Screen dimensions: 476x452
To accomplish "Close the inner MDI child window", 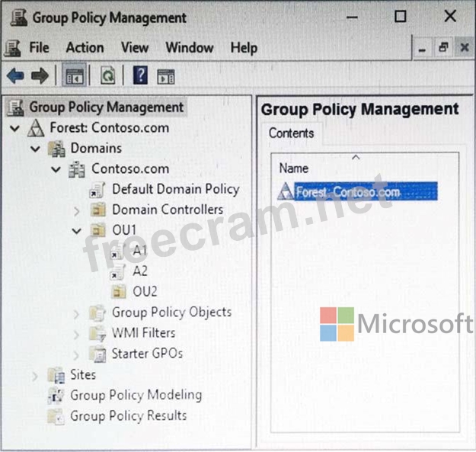I will pos(465,47).
